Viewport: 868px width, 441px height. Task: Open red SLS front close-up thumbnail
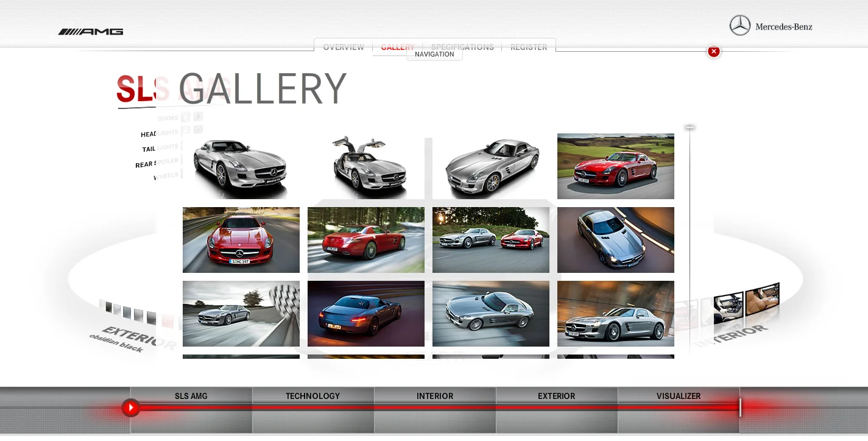(x=241, y=240)
